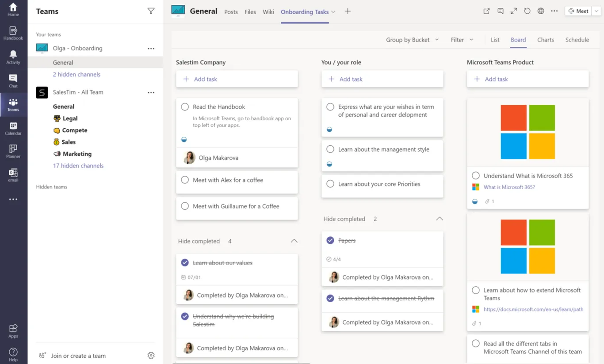Complete the personal and career wishes task
This screenshot has height=364, width=604.
pos(330,106)
